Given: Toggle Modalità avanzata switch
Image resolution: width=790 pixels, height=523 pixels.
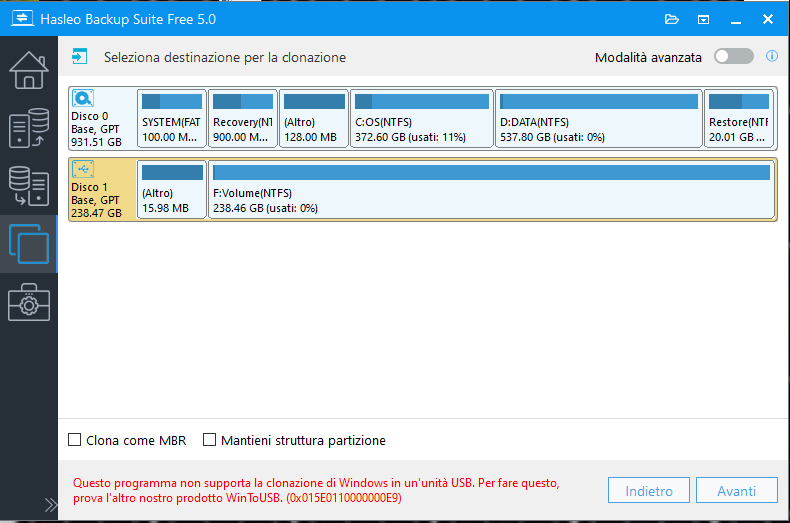Looking at the screenshot, I should pos(734,56).
